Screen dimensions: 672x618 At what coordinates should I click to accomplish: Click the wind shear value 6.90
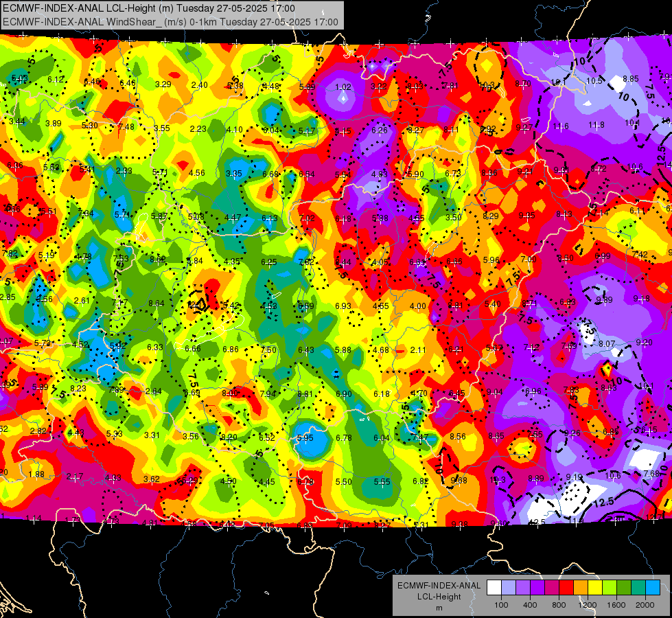(x=344, y=393)
